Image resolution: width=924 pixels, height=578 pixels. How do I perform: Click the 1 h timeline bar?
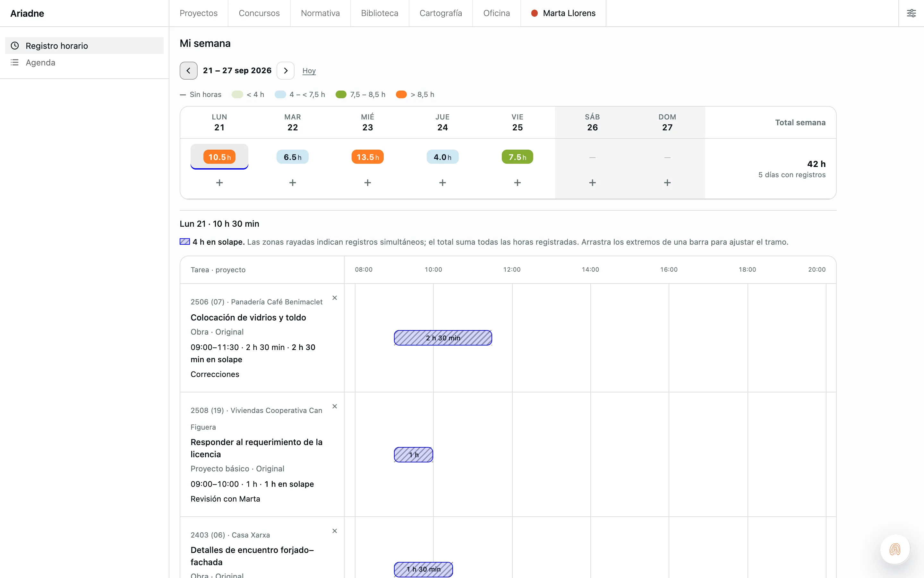[x=414, y=455]
